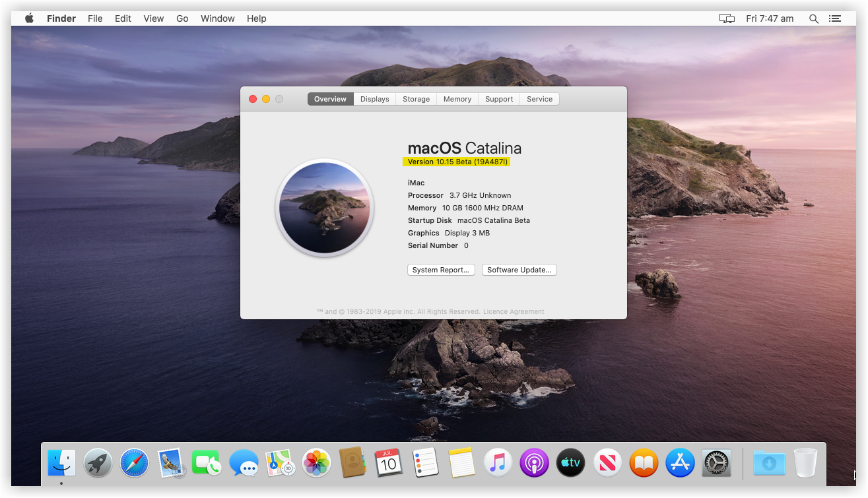Switch to the Displays tab
Screen dimensions: 868x498
(x=375, y=99)
